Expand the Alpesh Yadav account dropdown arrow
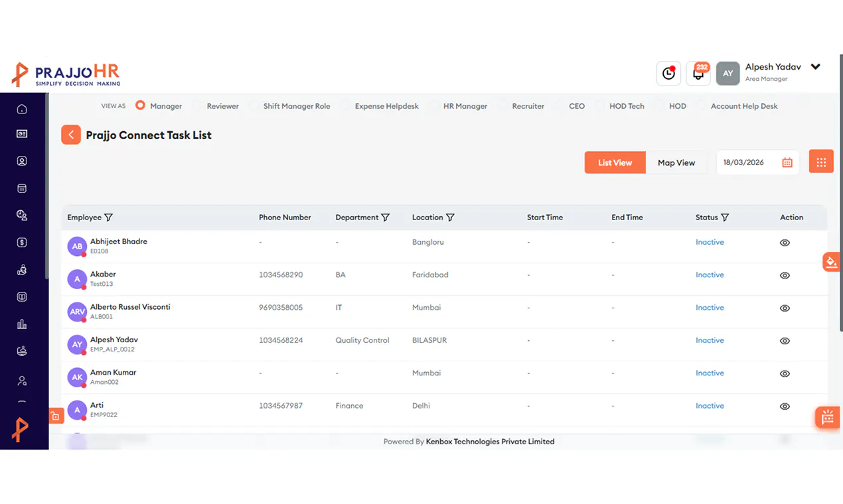 (816, 67)
